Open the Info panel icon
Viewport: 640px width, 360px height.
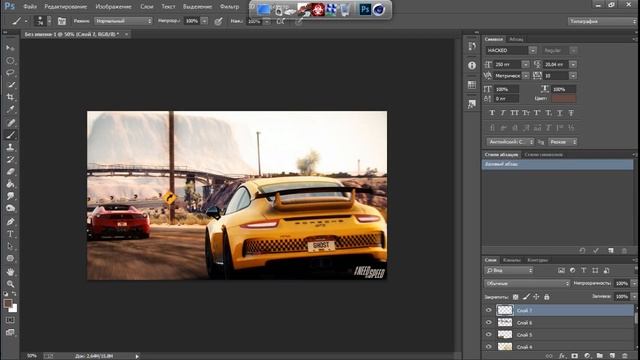click(x=472, y=65)
